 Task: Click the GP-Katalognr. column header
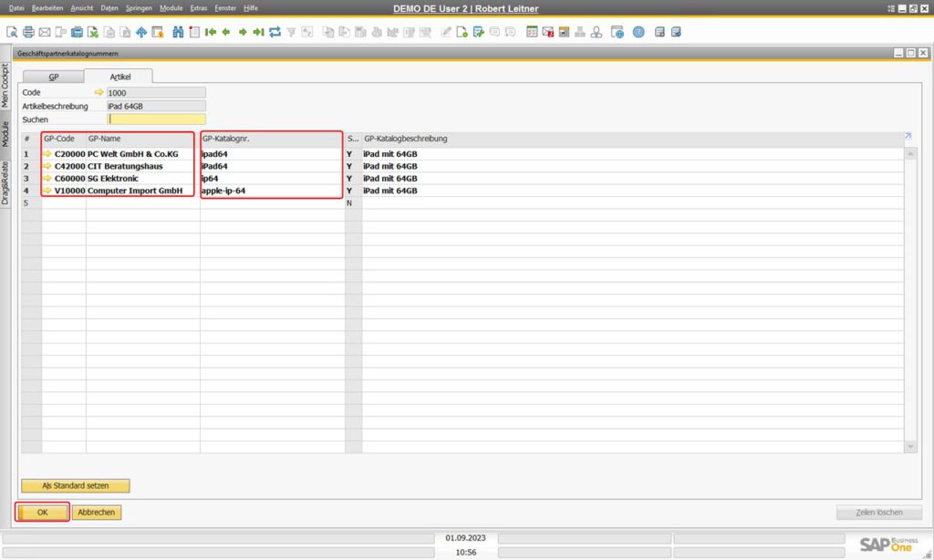point(272,139)
